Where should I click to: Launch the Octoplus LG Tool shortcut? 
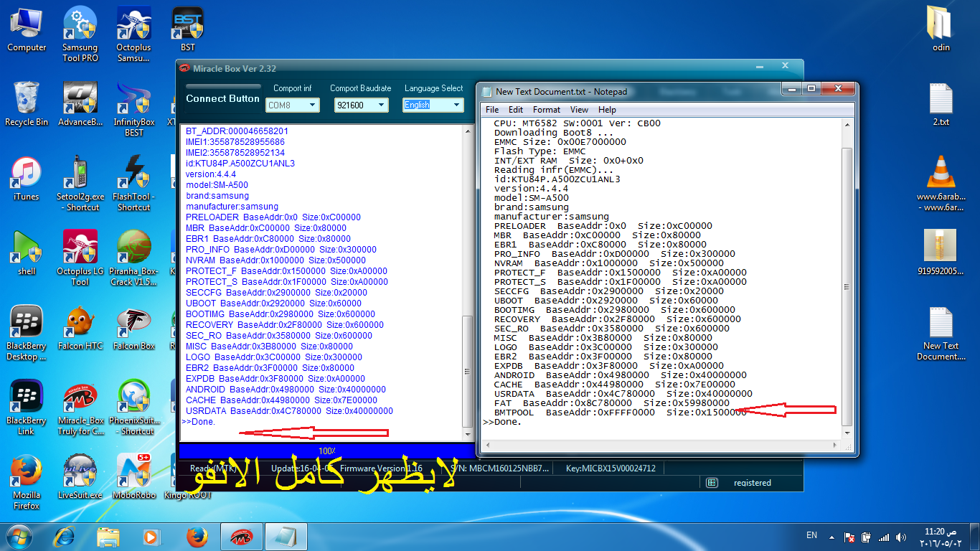[x=80, y=258]
